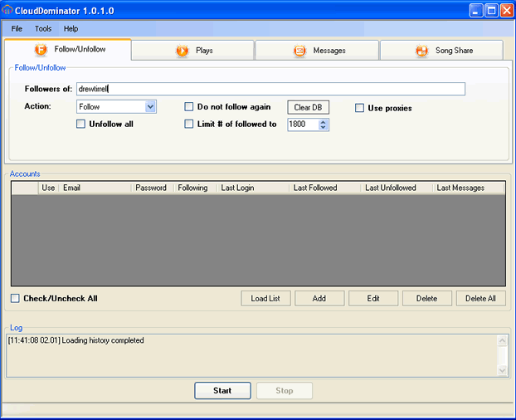Screen dimensions: 516x420
Task: Enable the Do not follow again checkbox
Action: [188, 106]
